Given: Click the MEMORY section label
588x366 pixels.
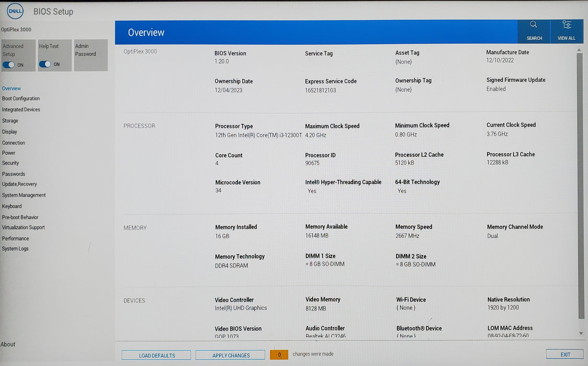Looking at the screenshot, I should tap(135, 228).
